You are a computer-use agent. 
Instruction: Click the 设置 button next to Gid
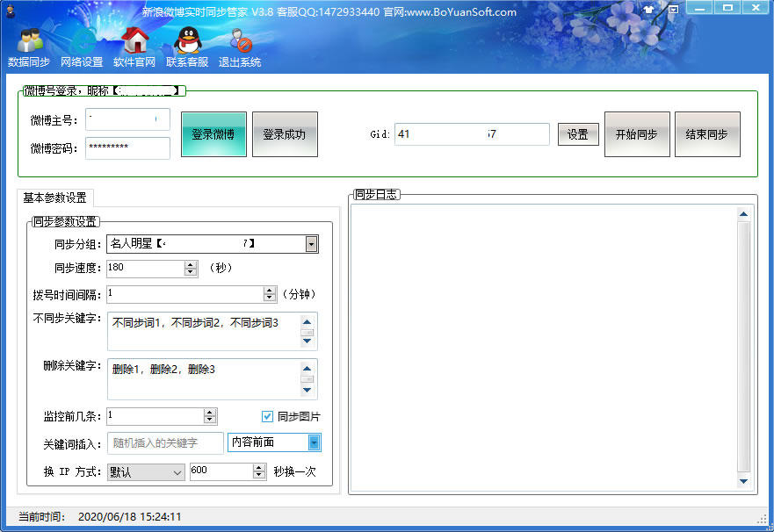coord(578,134)
